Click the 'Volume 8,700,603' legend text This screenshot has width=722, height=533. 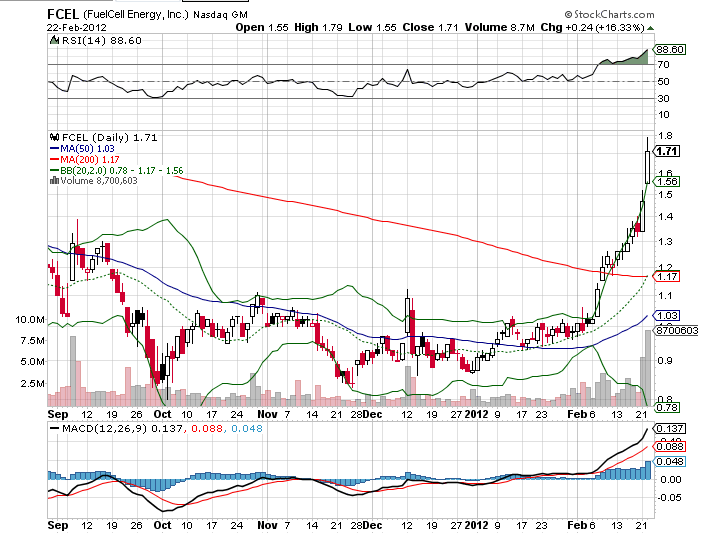point(99,180)
